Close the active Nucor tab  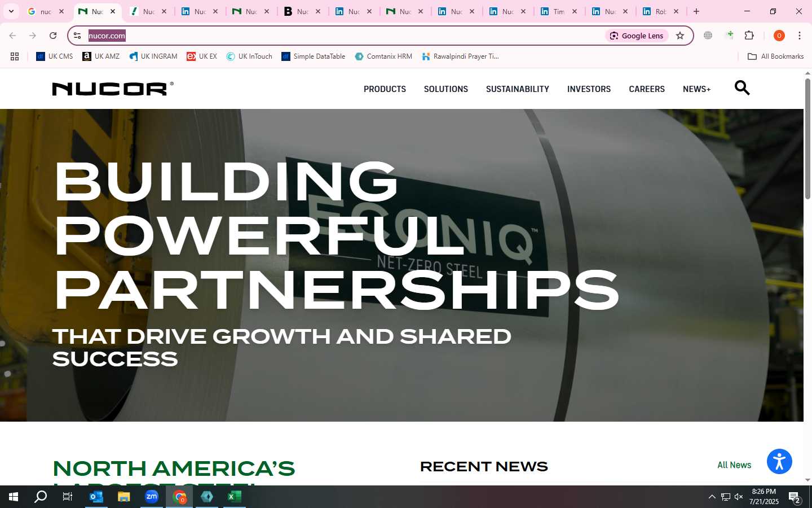pos(113,11)
